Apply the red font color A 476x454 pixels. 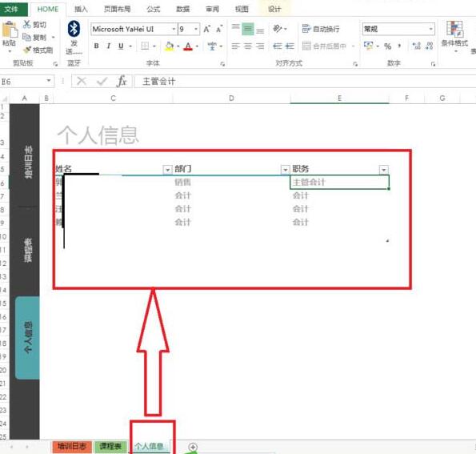pyautogui.click(x=188, y=46)
